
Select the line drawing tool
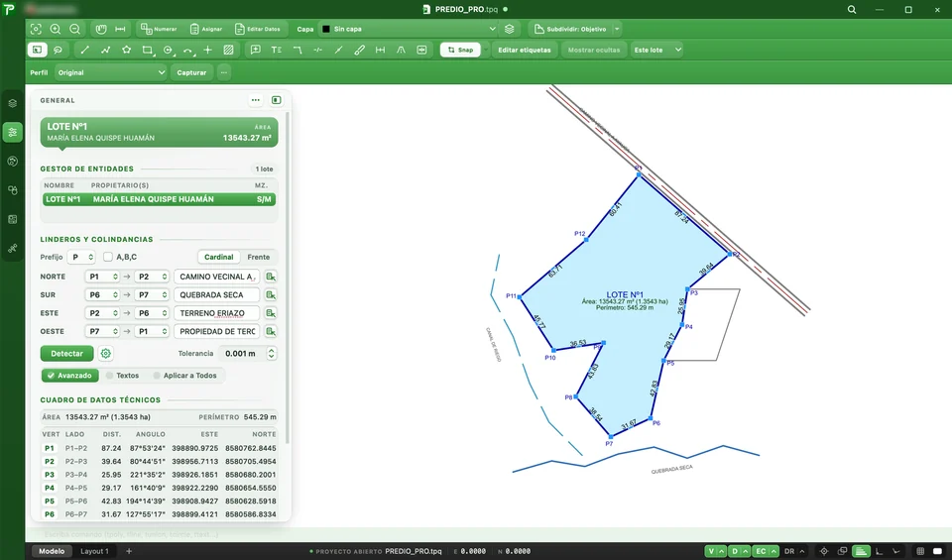(x=85, y=50)
